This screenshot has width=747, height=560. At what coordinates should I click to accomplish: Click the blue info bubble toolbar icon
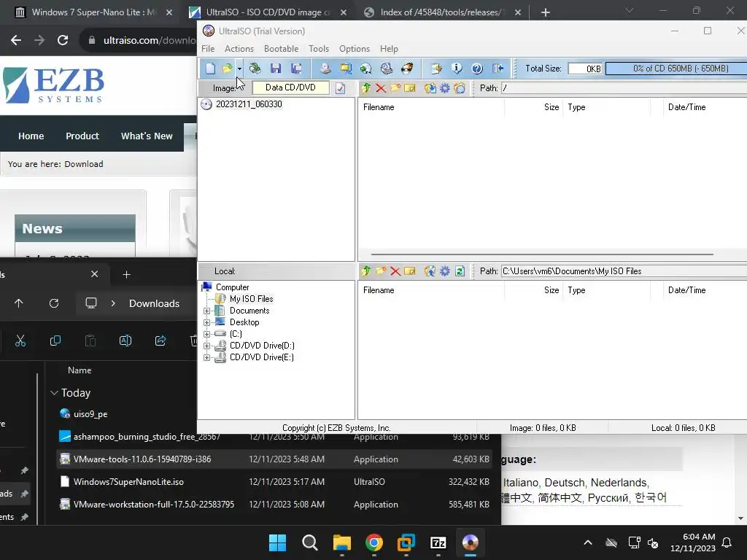457,69
